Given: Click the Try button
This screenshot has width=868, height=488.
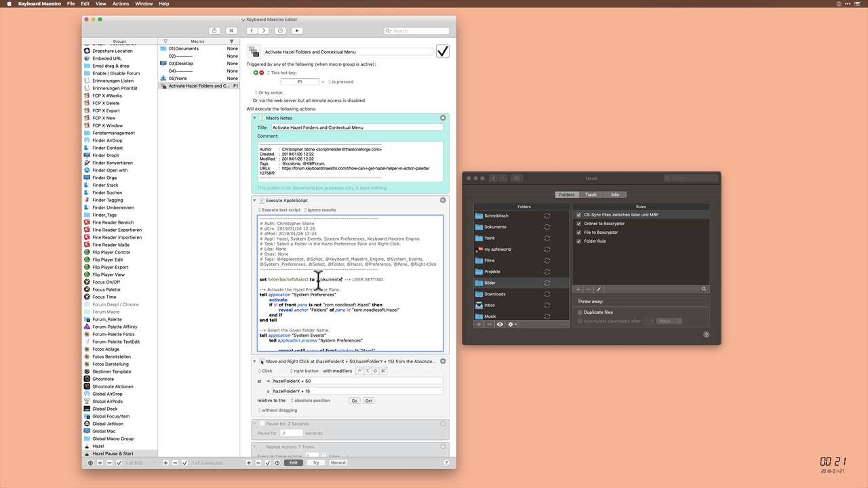Looking at the screenshot, I should click(x=316, y=463).
